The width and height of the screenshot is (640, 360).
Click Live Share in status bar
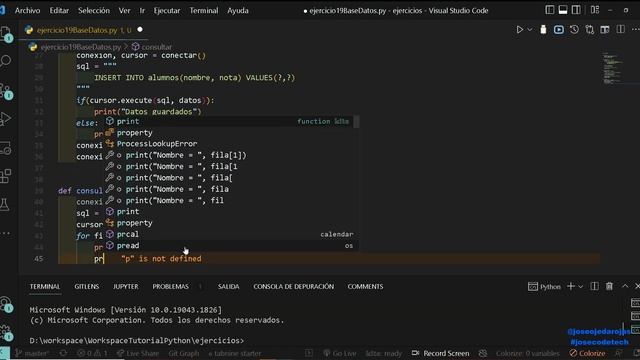(x=138, y=353)
